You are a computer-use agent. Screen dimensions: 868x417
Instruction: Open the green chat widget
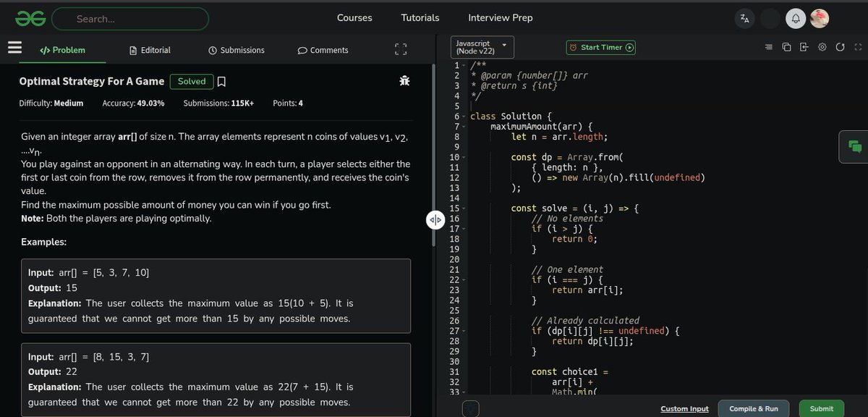[x=854, y=147]
